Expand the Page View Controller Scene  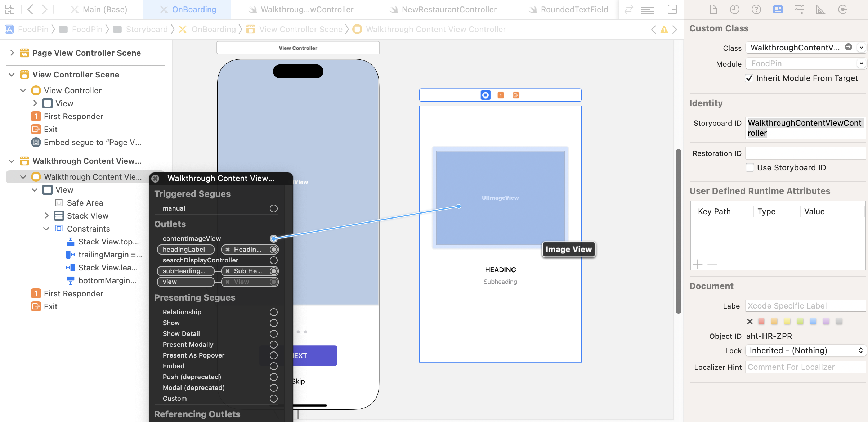click(x=12, y=53)
